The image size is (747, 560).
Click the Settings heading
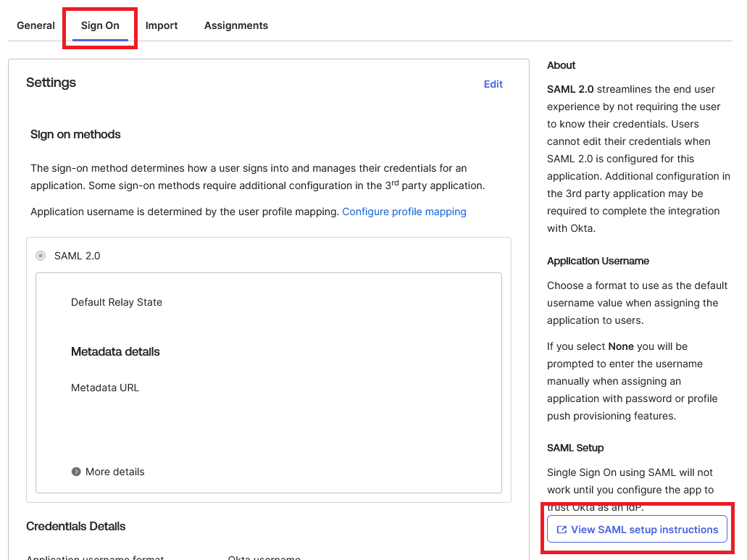pyautogui.click(x=51, y=83)
